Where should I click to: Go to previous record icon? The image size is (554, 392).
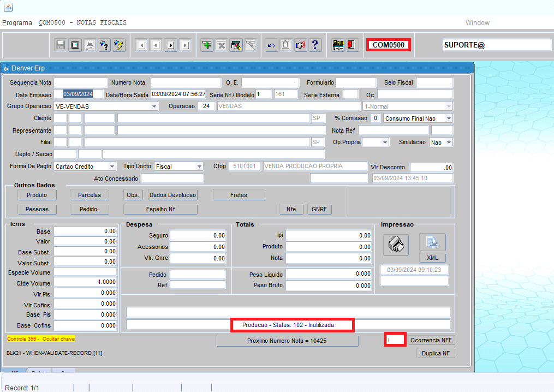pyautogui.click(x=156, y=45)
